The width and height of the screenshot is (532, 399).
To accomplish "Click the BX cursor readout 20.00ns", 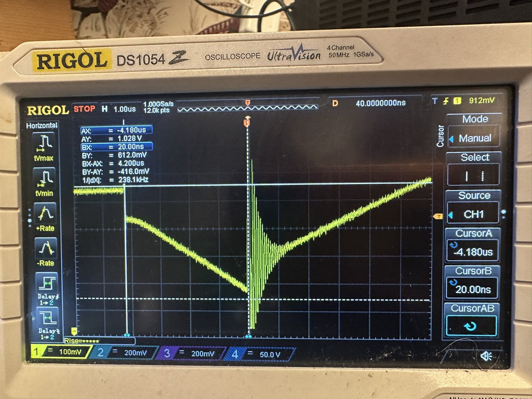I will tap(116, 147).
